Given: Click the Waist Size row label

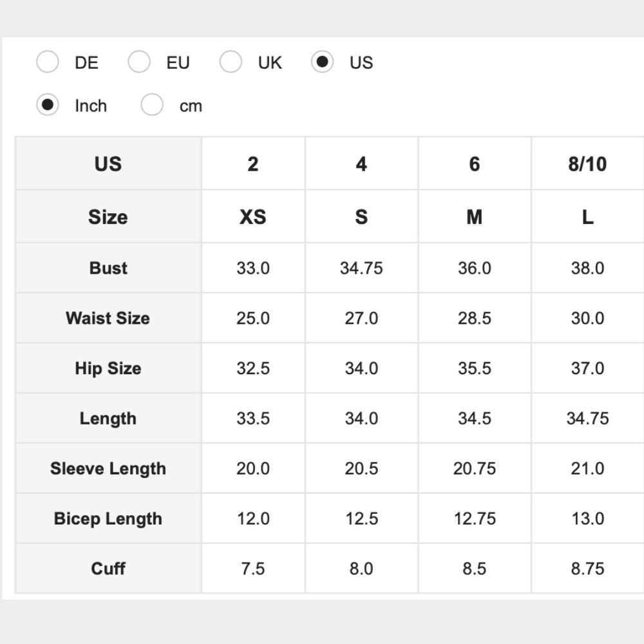Looking at the screenshot, I should (x=108, y=318).
